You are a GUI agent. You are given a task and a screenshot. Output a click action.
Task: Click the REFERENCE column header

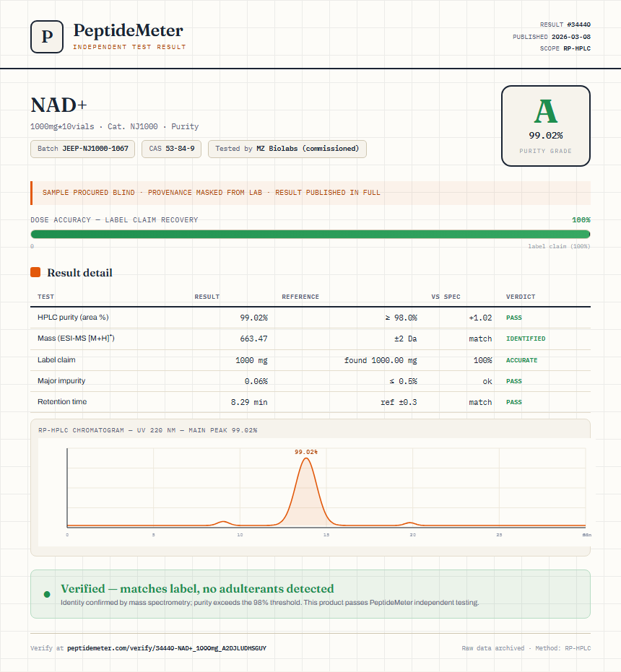300,297
